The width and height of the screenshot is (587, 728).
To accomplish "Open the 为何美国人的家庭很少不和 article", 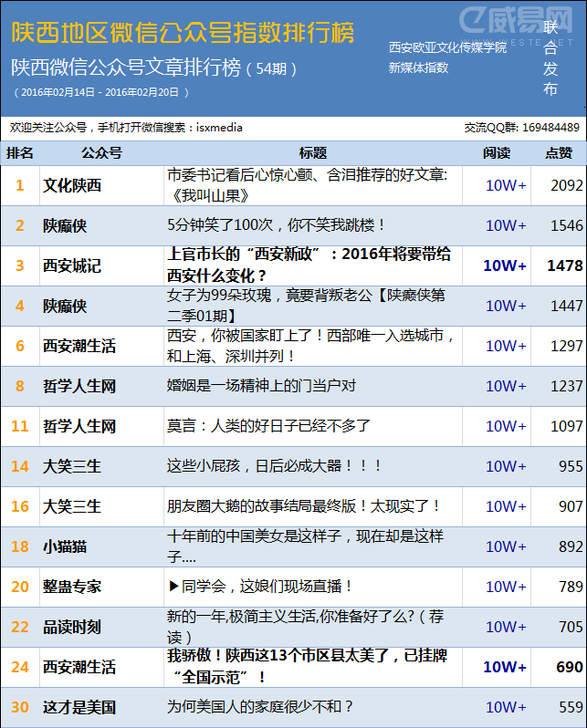I will [x=260, y=707].
